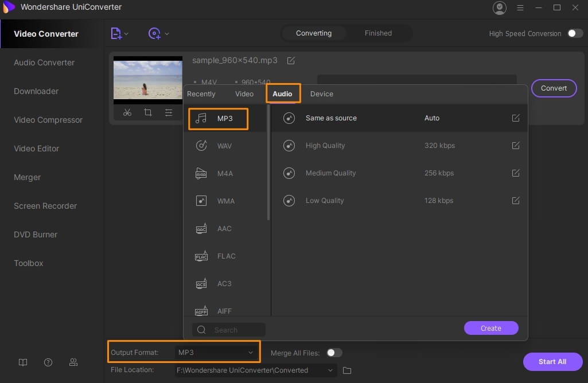Choose Medium Quality 256 kbps preset

(399, 173)
